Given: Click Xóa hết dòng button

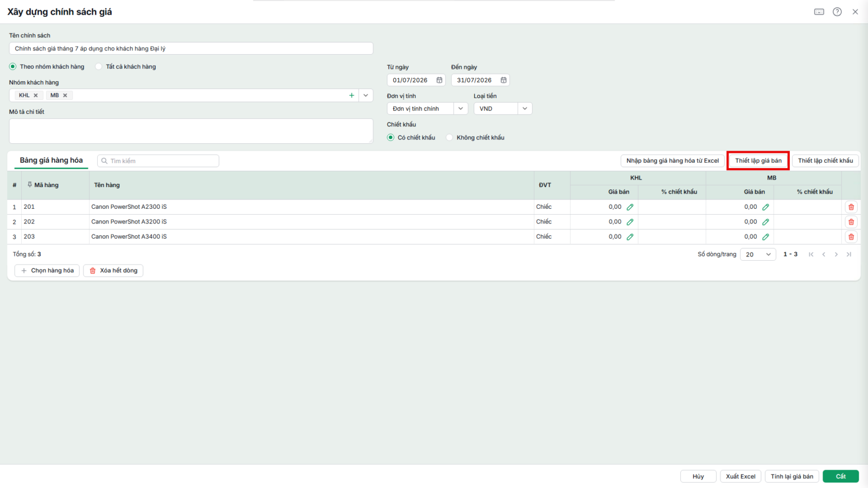Looking at the screenshot, I should click(113, 271).
